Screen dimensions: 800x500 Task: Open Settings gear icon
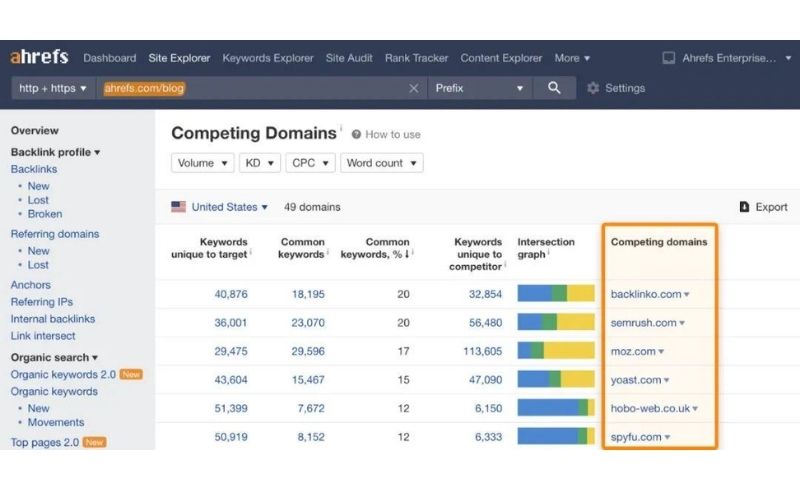click(592, 88)
